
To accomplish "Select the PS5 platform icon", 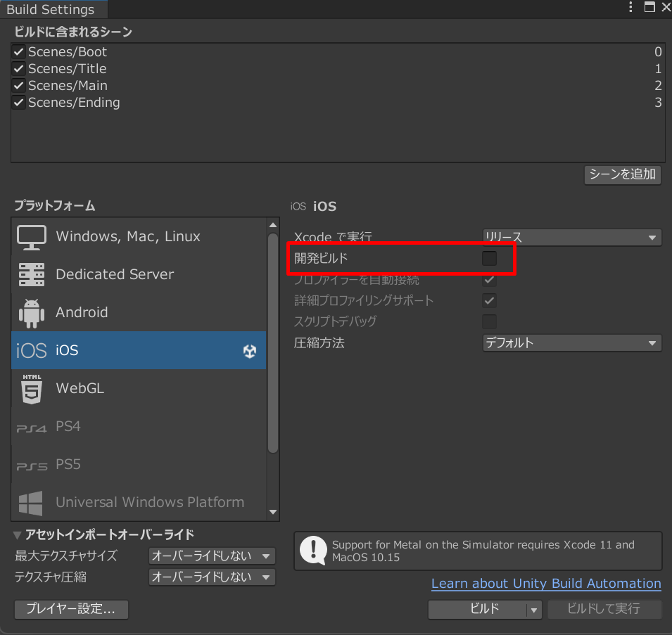I will 32,465.
